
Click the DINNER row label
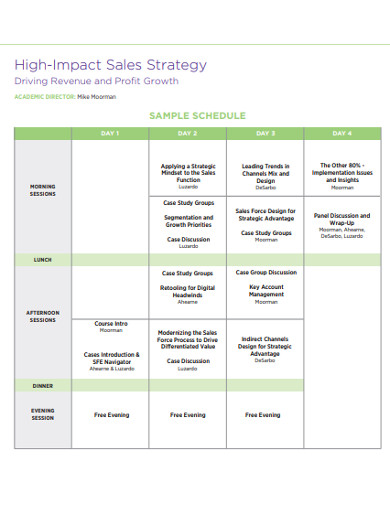click(x=43, y=386)
